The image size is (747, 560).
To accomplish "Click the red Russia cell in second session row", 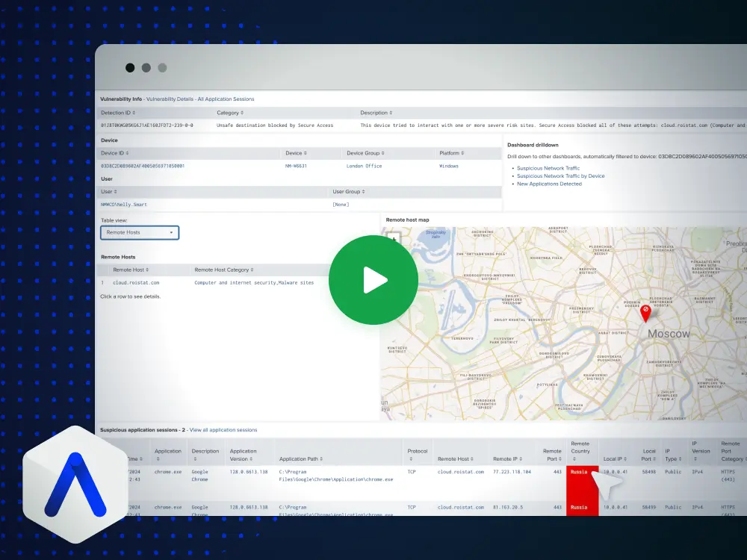I will coord(582,508).
